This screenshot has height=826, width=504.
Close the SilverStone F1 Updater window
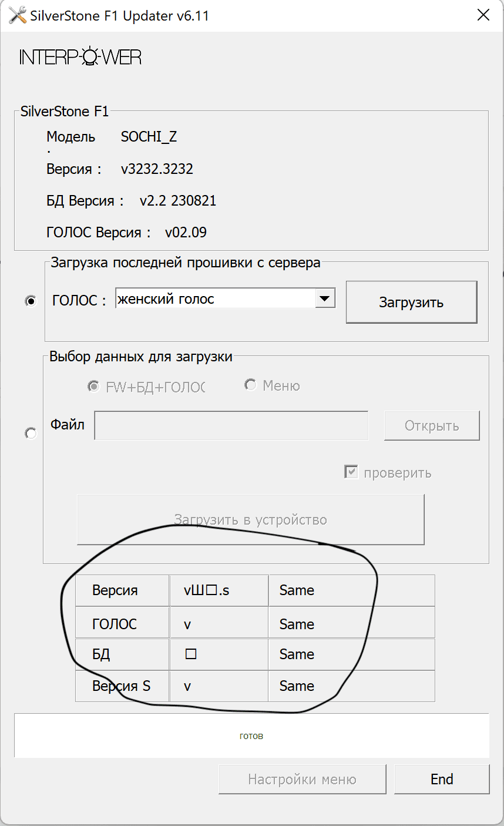[x=483, y=16]
